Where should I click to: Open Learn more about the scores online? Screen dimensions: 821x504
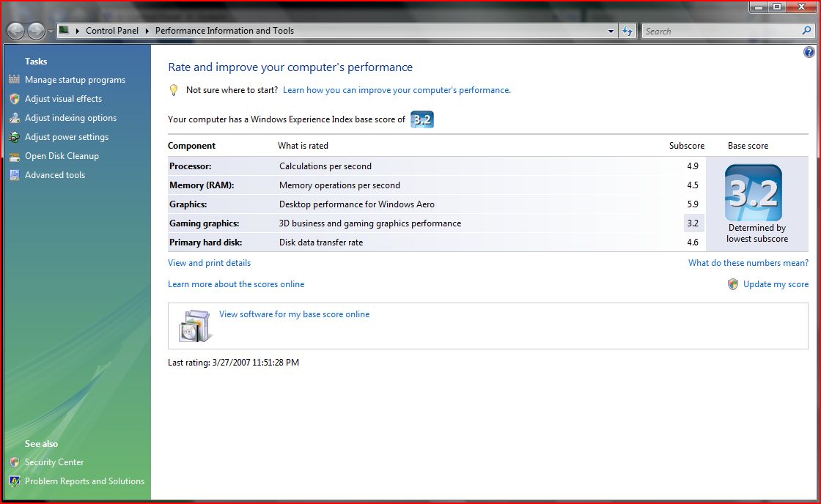(x=235, y=284)
